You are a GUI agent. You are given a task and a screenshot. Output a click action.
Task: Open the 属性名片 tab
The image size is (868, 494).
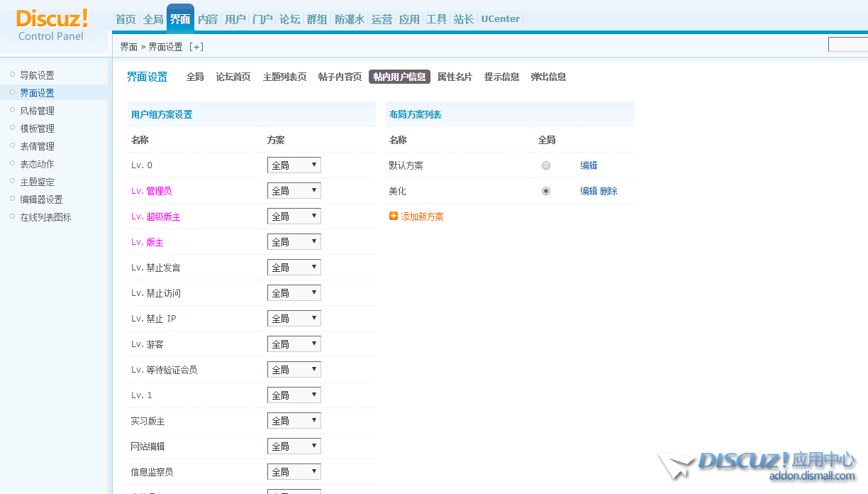tap(455, 77)
